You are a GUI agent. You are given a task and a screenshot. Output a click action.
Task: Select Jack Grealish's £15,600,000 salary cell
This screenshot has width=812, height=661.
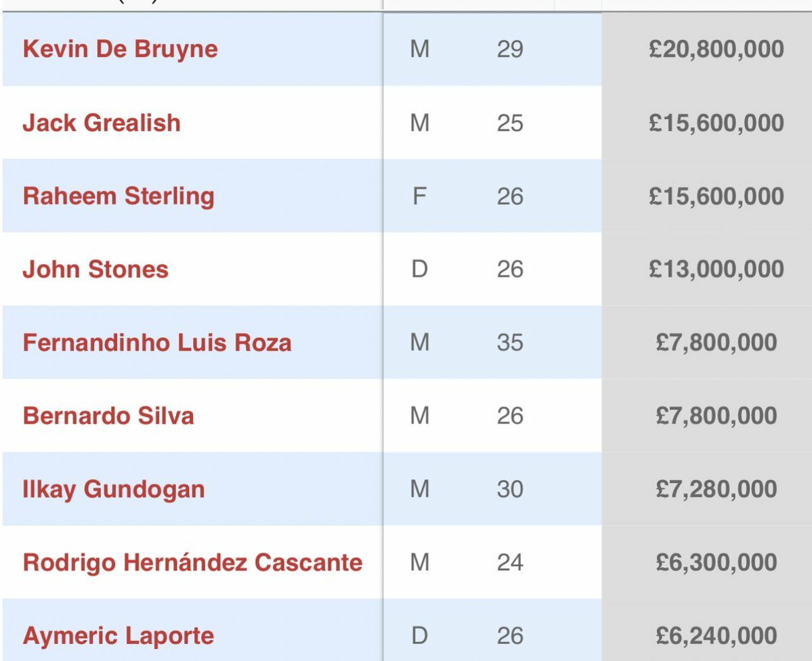point(716,123)
